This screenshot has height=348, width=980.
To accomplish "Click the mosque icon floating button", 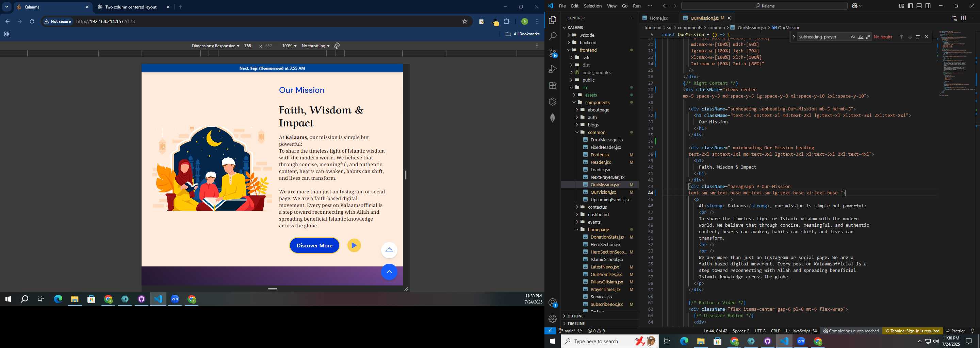I will [x=389, y=250].
